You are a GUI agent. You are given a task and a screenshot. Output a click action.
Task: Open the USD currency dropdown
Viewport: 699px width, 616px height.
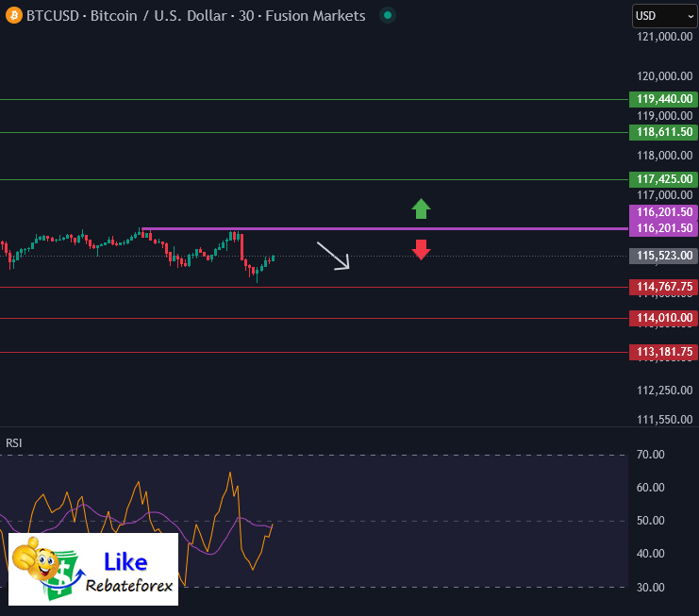pos(665,16)
